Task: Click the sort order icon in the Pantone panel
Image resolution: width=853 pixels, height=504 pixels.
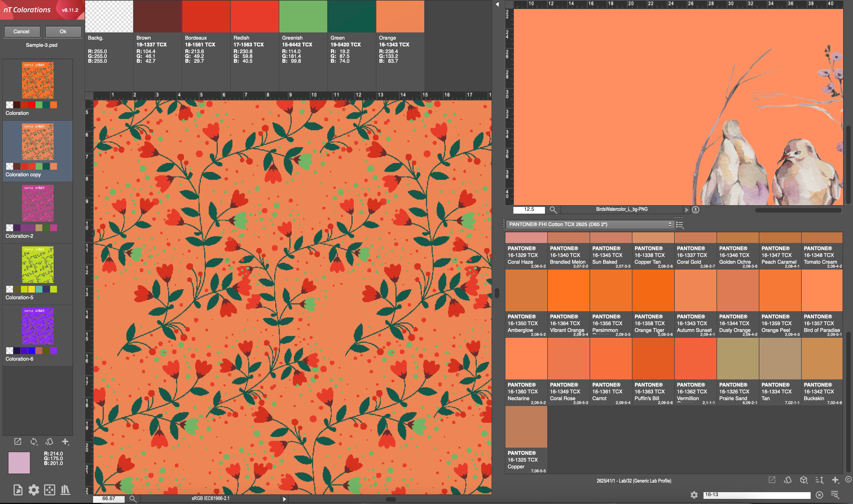Action: click(x=819, y=480)
